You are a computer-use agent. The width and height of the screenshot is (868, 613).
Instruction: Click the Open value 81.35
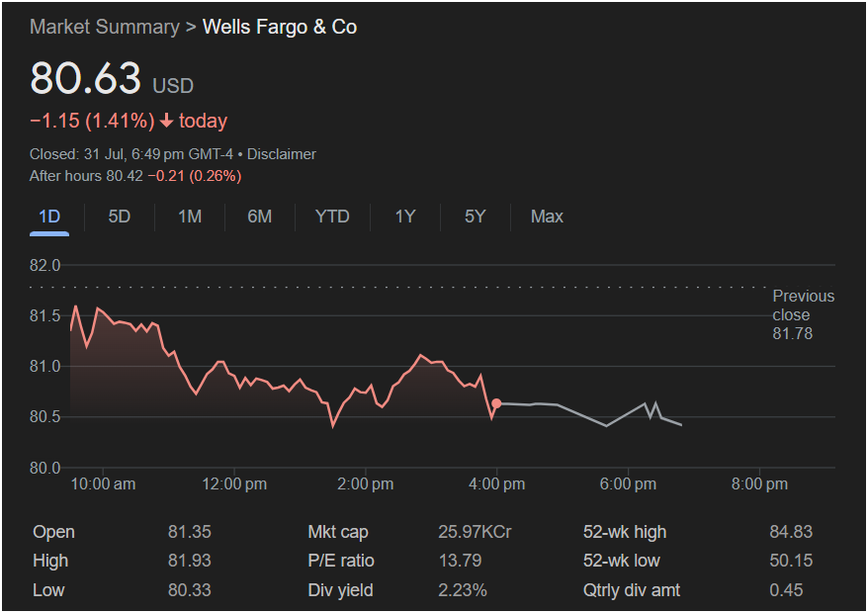(x=190, y=532)
